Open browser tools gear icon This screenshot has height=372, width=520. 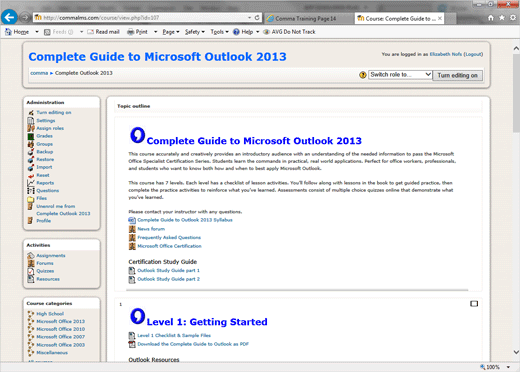point(513,18)
